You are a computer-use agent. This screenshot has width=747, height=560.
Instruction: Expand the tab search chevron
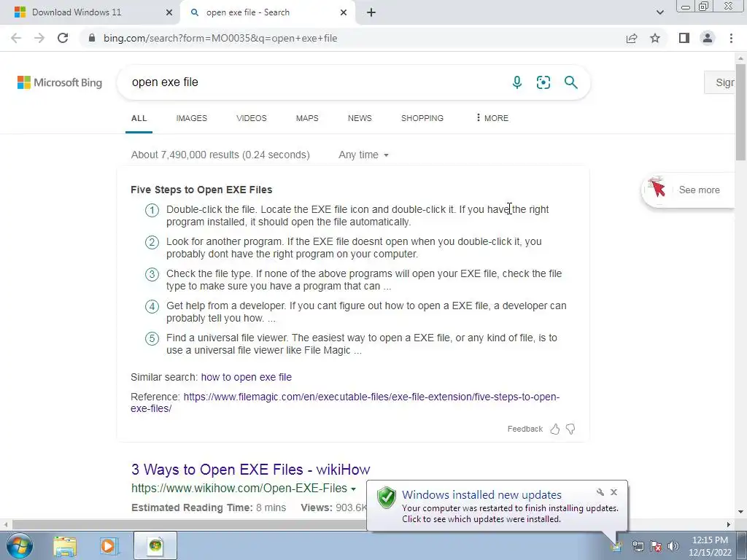pos(659,12)
